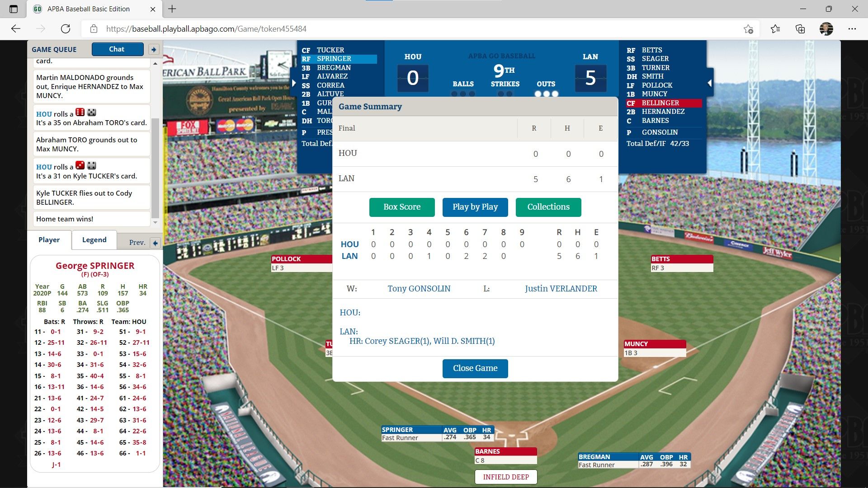Click the browser refresh icon
This screenshot has height=488, width=868.
pyautogui.click(x=66, y=28)
